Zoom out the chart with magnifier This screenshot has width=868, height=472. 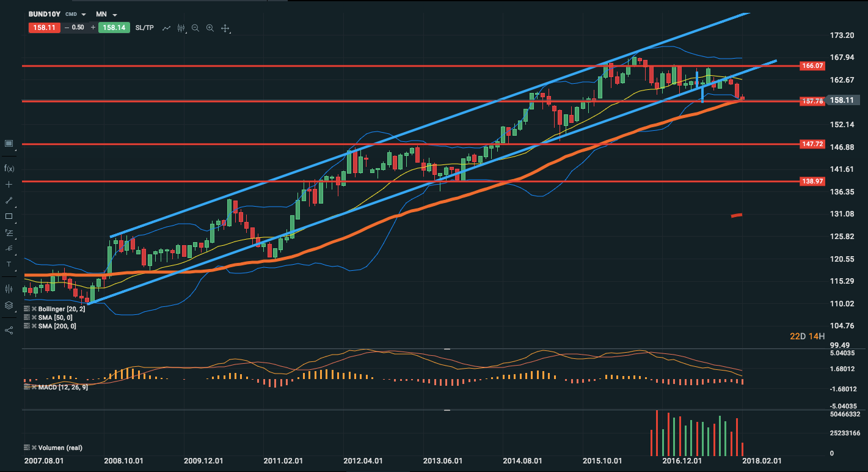[x=195, y=28]
